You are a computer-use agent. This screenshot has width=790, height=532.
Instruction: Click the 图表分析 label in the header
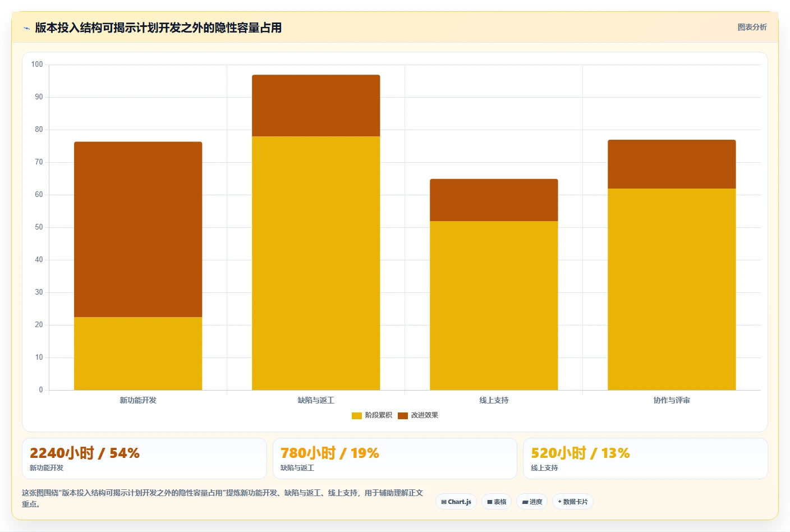click(752, 27)
